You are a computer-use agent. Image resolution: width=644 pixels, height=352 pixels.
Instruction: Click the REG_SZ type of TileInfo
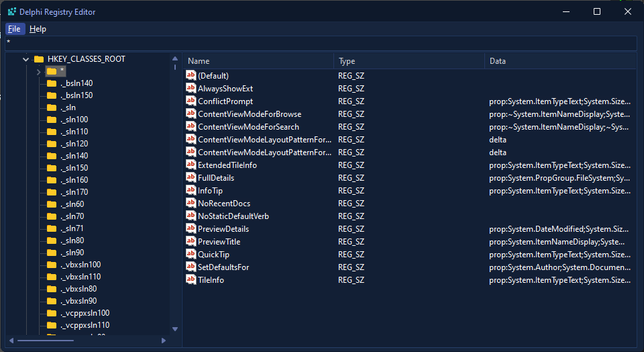tap(351, 279)
